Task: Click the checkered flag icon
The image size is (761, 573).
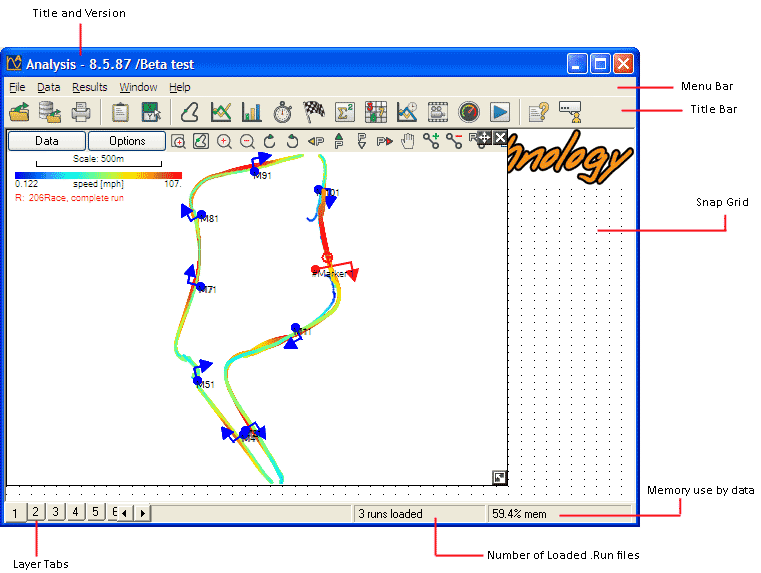Action: point(314,112)
